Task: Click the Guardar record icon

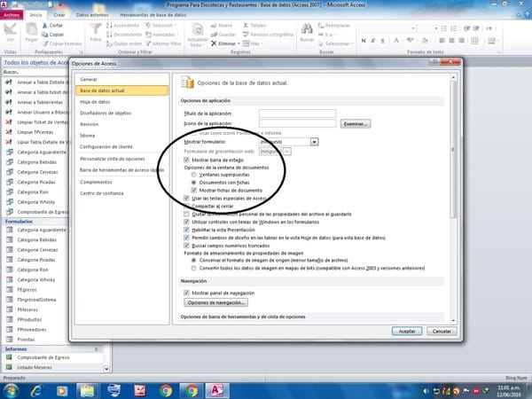Action: (214, 35)
